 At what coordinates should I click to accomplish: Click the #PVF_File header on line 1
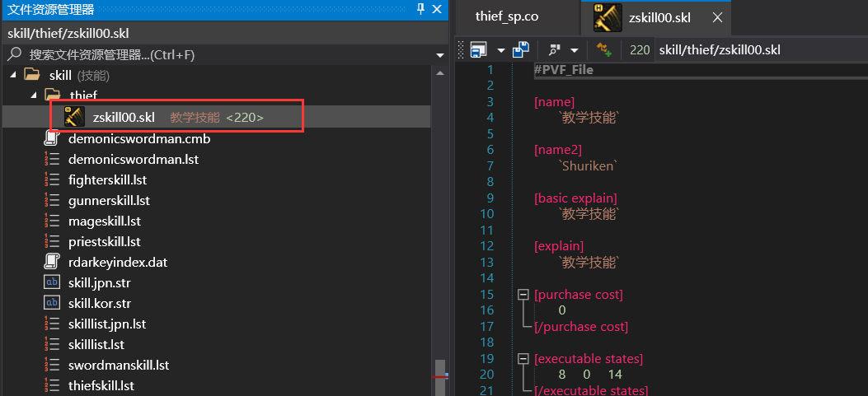point(564,70)
